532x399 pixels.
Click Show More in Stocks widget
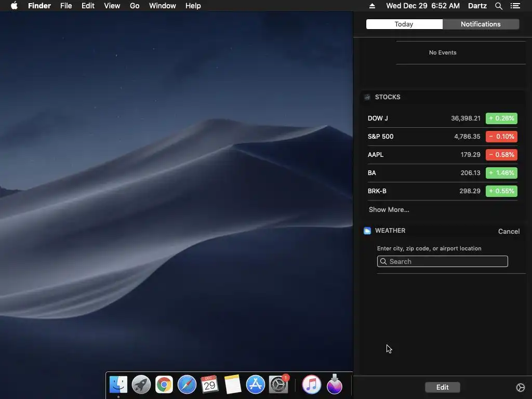[389, 210]
